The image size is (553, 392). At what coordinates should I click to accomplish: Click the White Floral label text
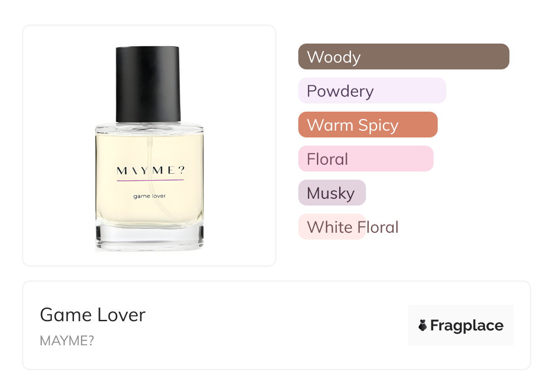[x=353, y=227]
